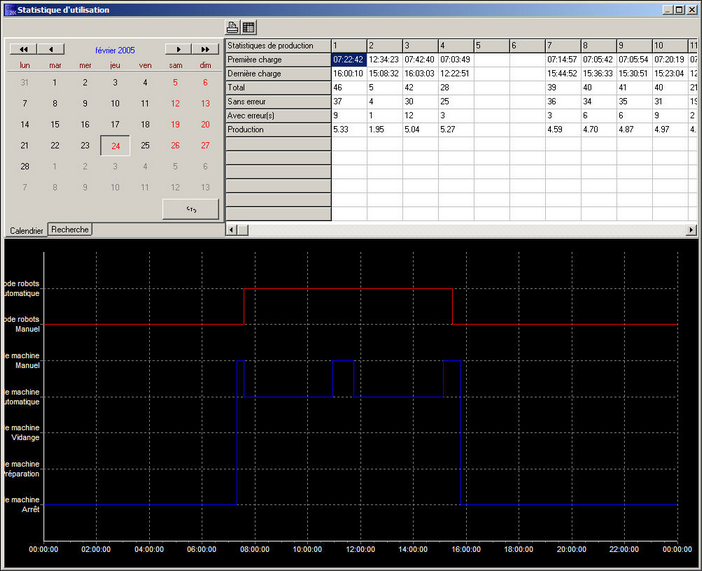Select February 24 in the calendar
Screen dimensions: 702x571
pos(116,146)
